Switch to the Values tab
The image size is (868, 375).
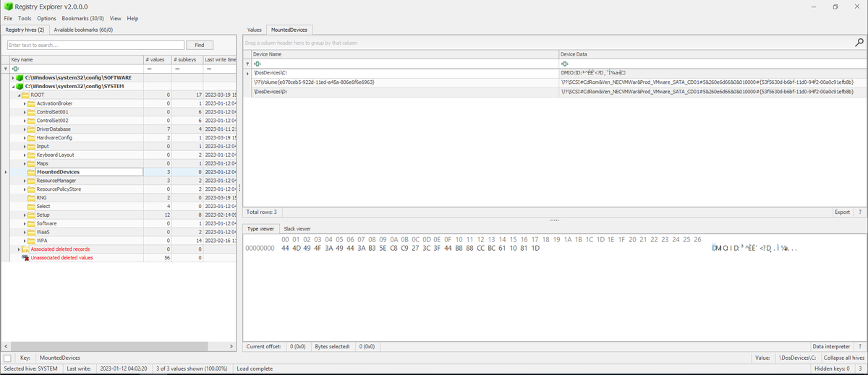coord(255,30)
